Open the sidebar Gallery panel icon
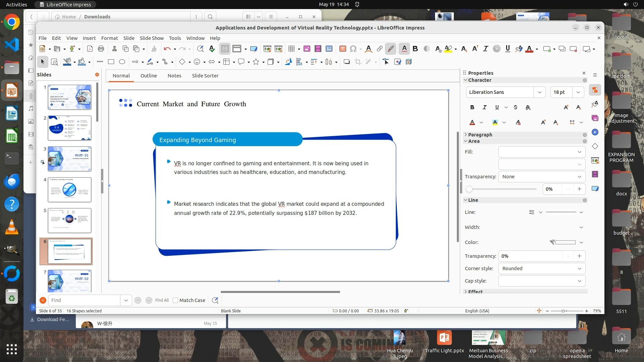 (x=595, y=118)
